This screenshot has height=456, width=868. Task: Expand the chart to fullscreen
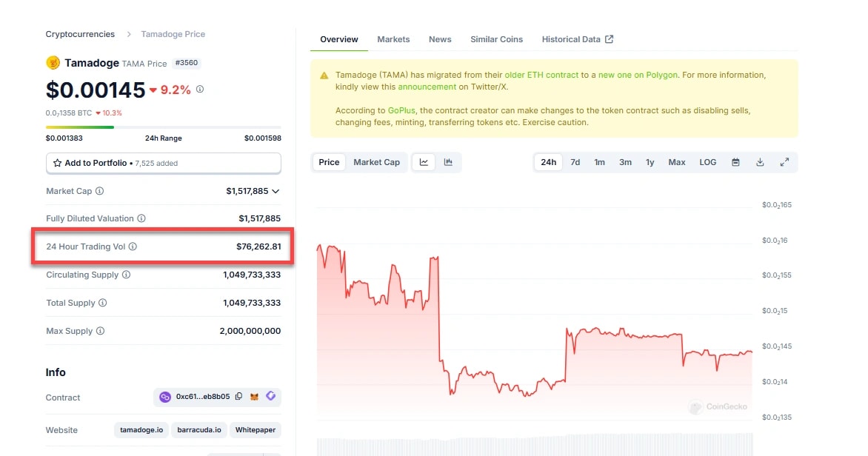click(x=784, y=162)
